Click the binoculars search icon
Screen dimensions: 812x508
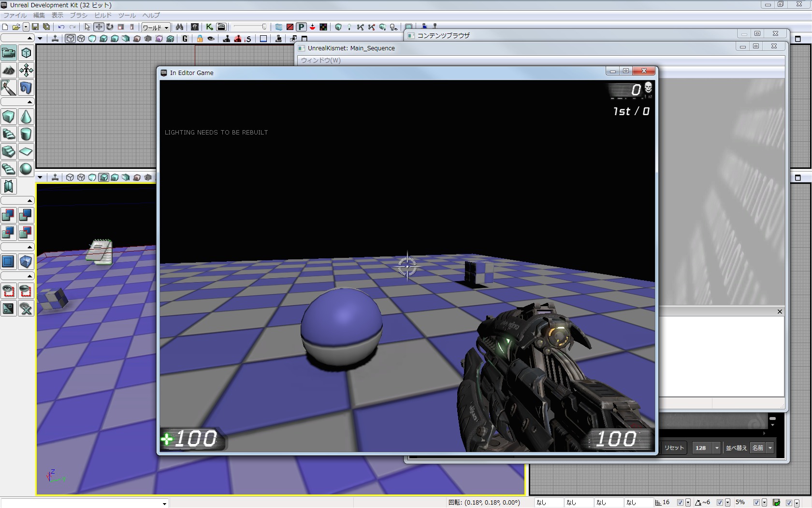(x=179, y=27)
